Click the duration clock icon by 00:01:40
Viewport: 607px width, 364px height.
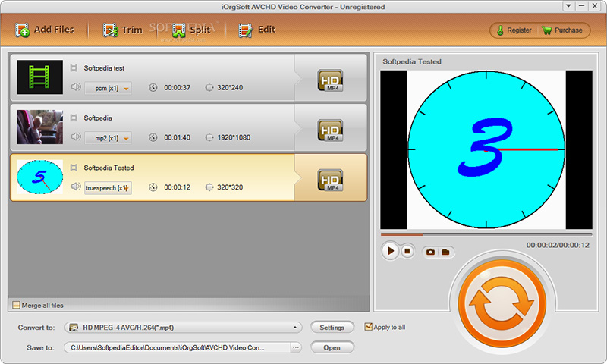point(153,137)
